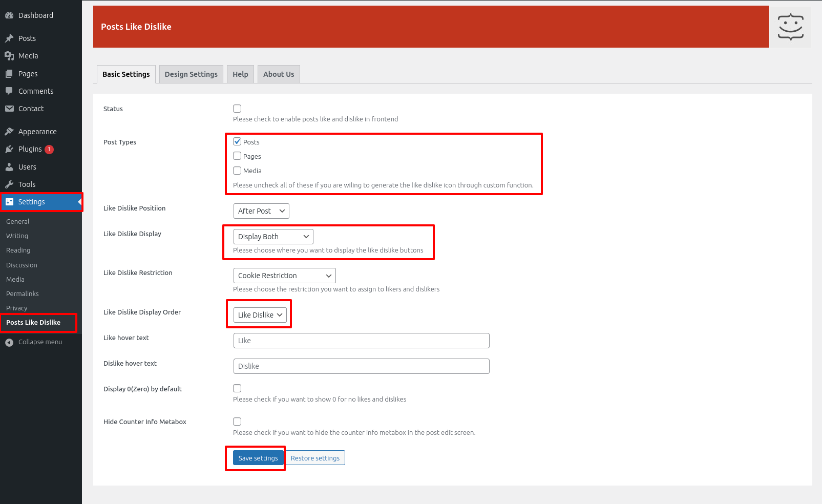Enable the Status checkbox
This screenshot has height=504, width=822.
pyautogui.click(x=237, y=109)
